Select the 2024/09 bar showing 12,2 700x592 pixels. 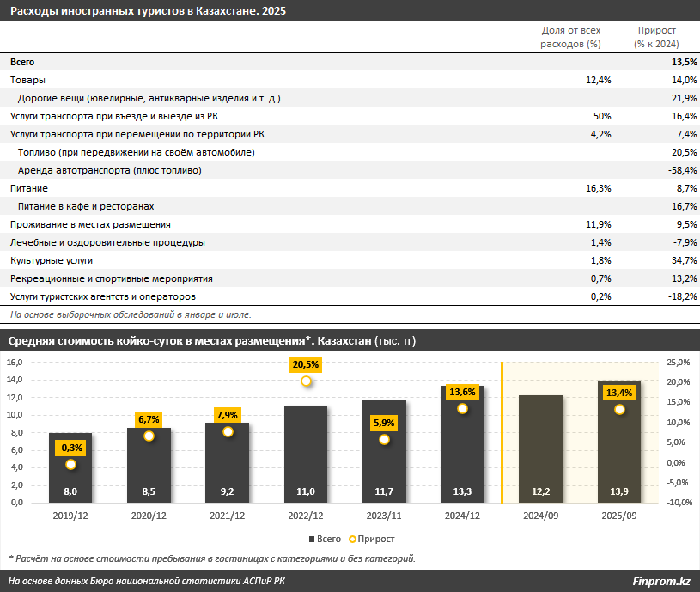coord(541,447)
